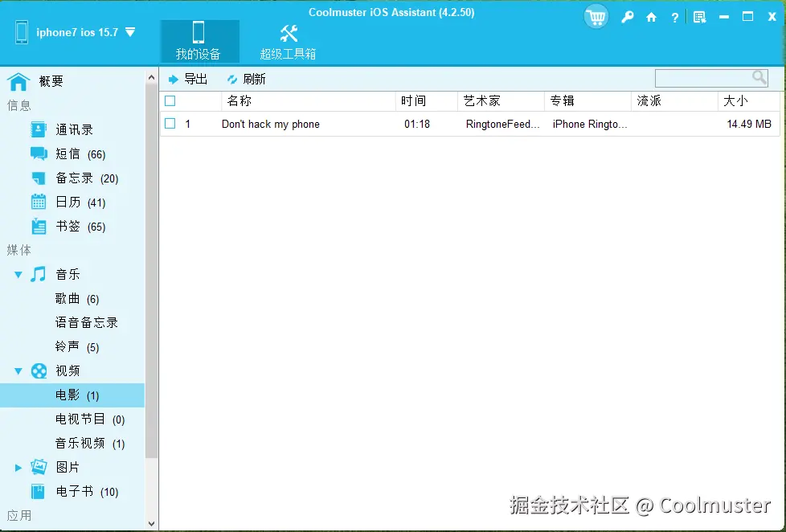Select 电视节目 (0) in sidebar
The height and width of the screenshot is (532, 786).
90,419
